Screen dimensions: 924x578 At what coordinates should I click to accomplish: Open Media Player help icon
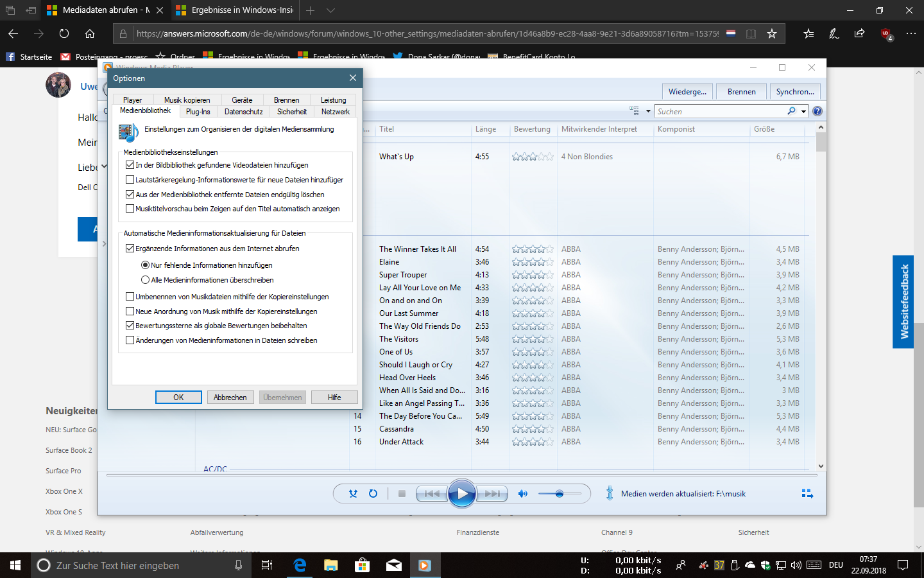click(817, 111)
